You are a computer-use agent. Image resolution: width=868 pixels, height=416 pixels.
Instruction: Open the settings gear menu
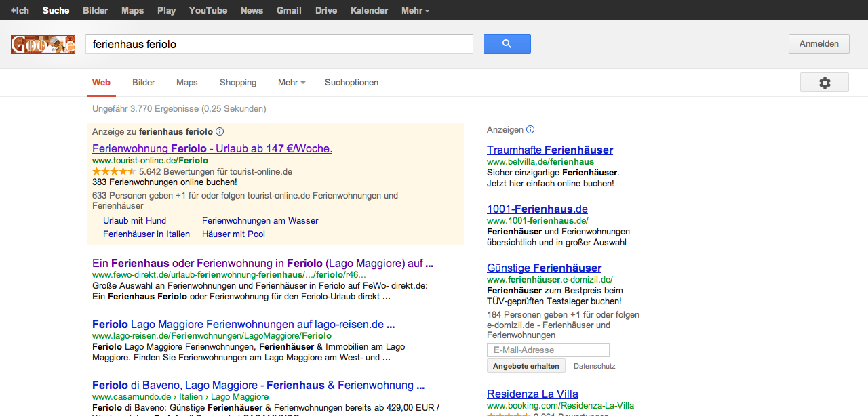click(x=824, y=83)
